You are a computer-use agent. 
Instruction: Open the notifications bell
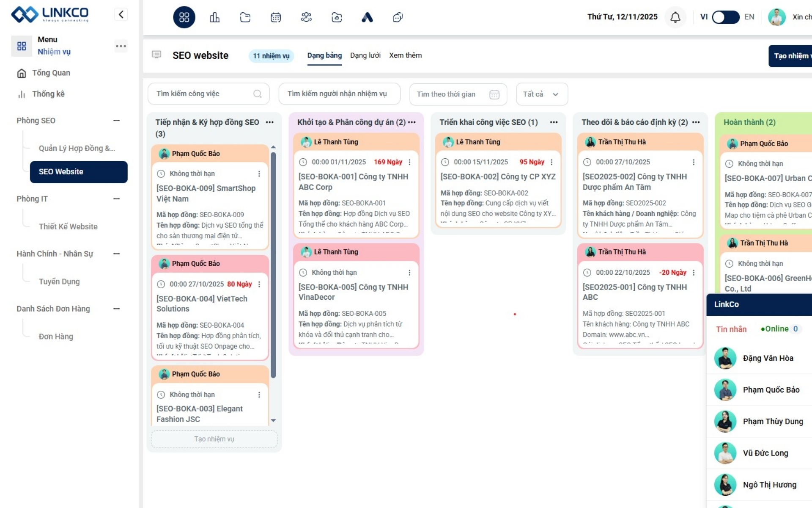675,17
